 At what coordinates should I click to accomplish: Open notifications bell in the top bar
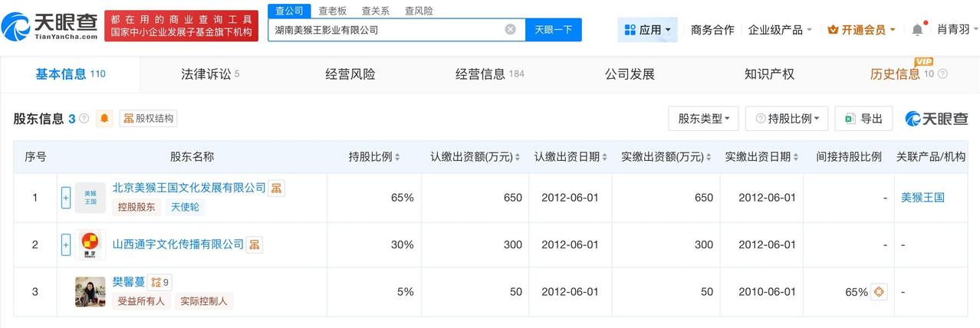[917, 30]
